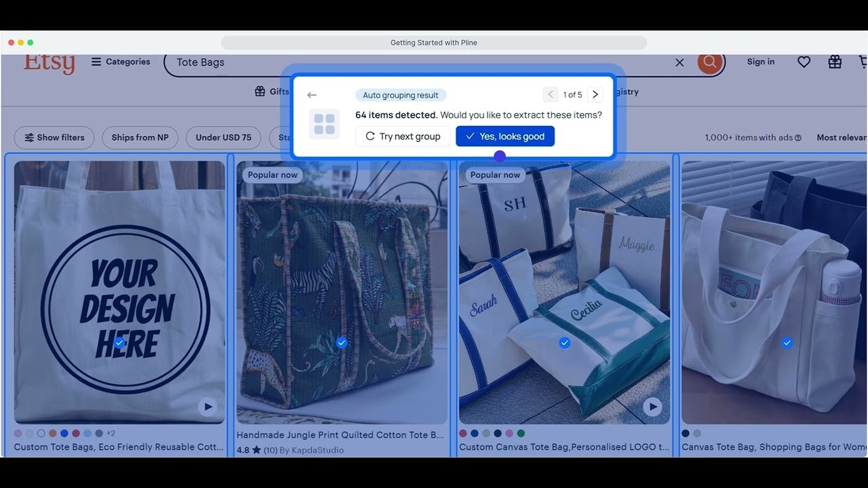Open the Categories hamburger menu

[x=121, y=62]
